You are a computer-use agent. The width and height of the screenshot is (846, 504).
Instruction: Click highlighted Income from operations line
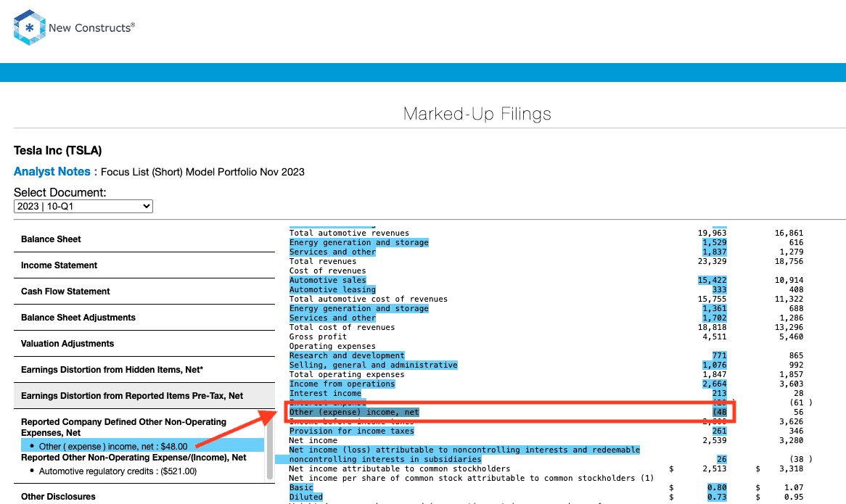tap(342, 384)
